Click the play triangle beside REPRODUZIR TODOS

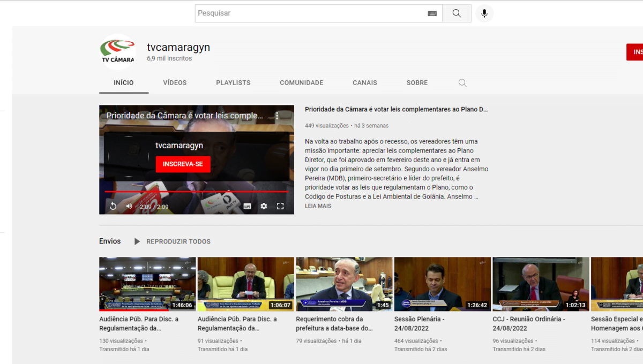tap(137, 241)
